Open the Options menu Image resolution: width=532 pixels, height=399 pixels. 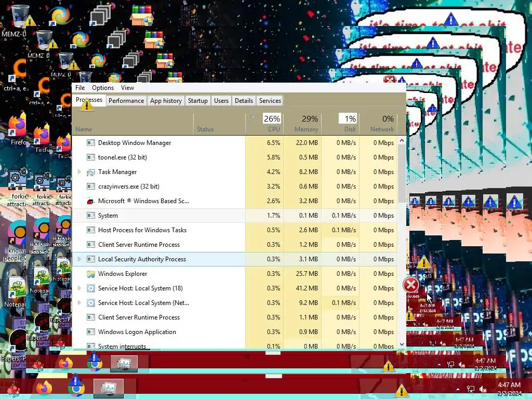point(103,87)
